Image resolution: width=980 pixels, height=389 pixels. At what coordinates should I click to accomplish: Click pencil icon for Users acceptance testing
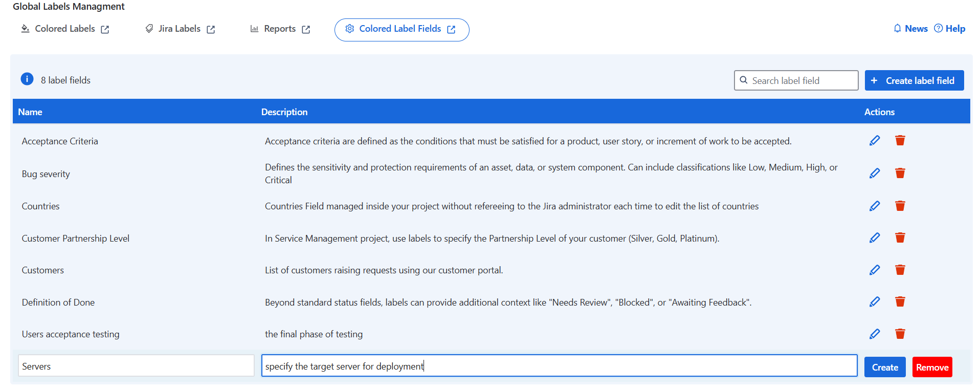point(874,334)
